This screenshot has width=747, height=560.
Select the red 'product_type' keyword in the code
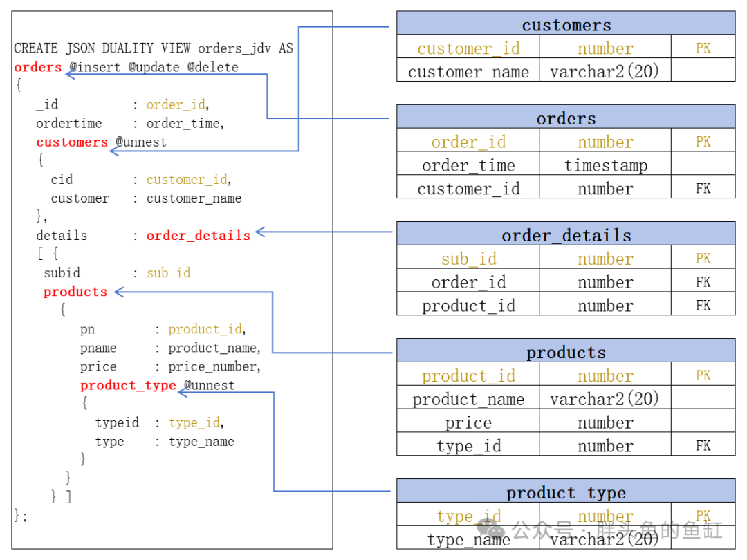pos(128,385)
